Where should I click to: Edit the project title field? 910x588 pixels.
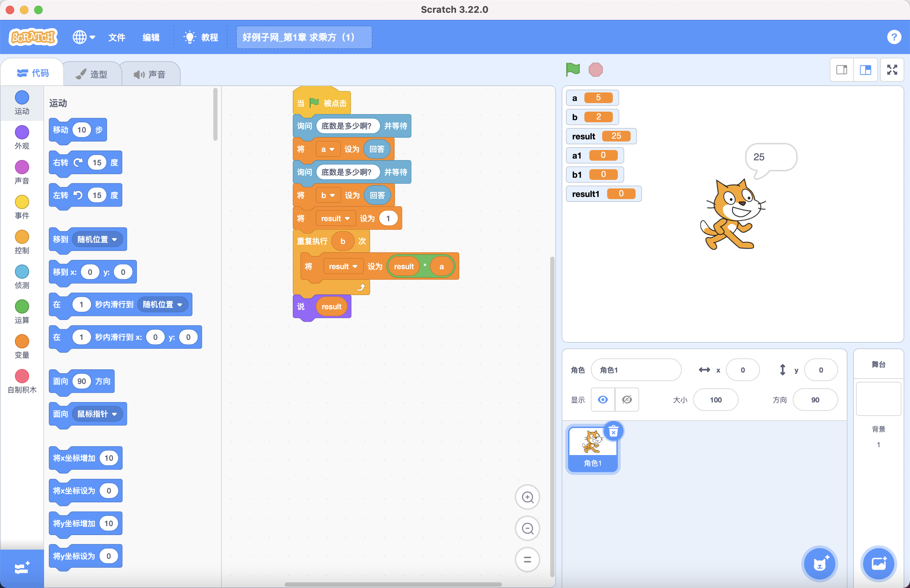pos(304,37)
